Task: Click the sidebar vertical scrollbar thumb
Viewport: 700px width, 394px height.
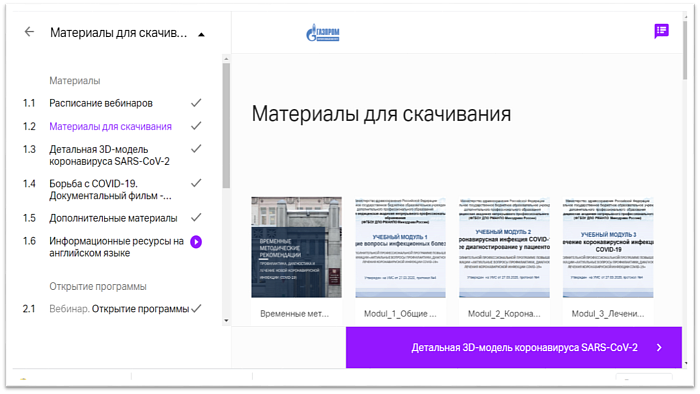Action: click(x=226, y=125)
